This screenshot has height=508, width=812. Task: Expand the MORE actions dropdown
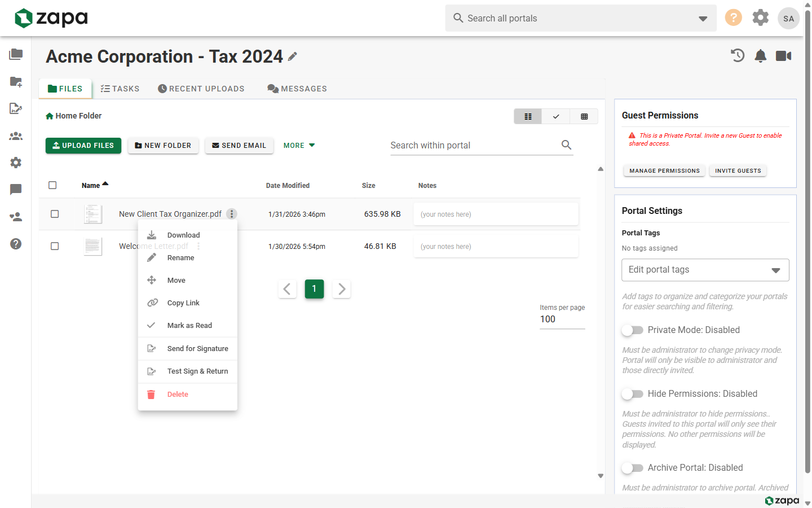(x=299, y=145)
